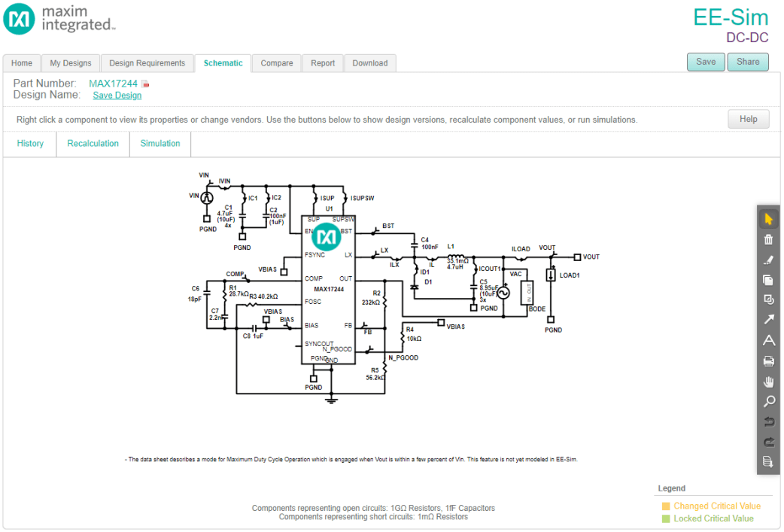This screenshot has height=532, width=784.
Task: Click the Locked Critical Value green swatch
Action: click(x=666, y=519)
